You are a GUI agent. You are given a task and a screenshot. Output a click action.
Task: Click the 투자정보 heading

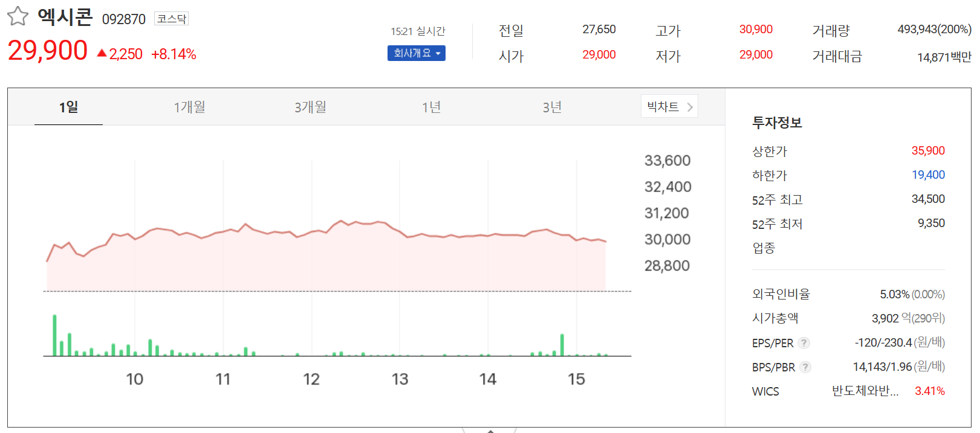tap(777, 123)
